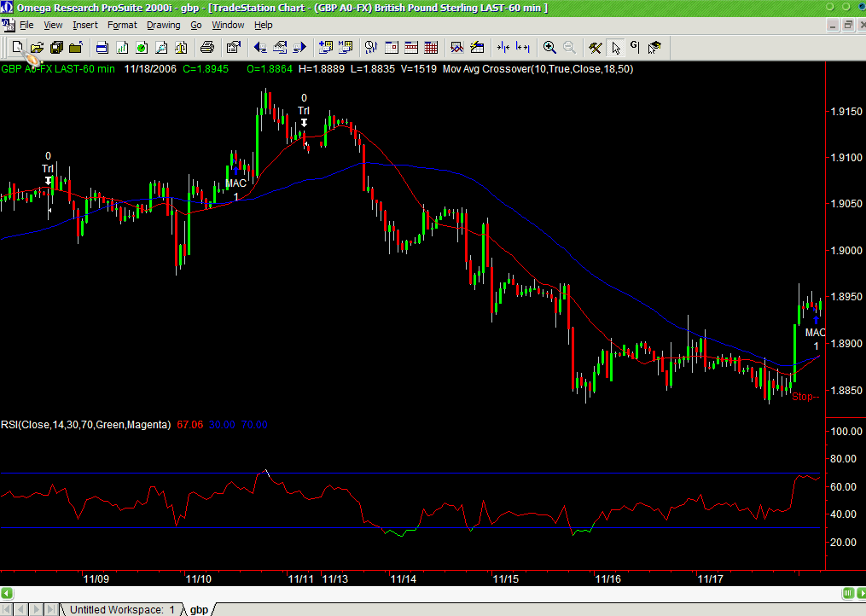Select the Zoom In magnifier tool
The width and height of the screenshot is (866, 616).
pos(549,47)
